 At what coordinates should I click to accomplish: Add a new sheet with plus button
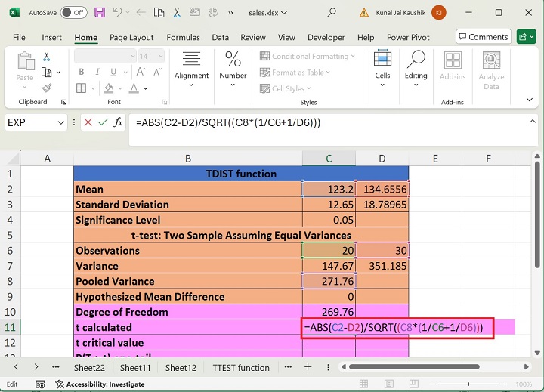pyautogui.click(x=308, y=367)
